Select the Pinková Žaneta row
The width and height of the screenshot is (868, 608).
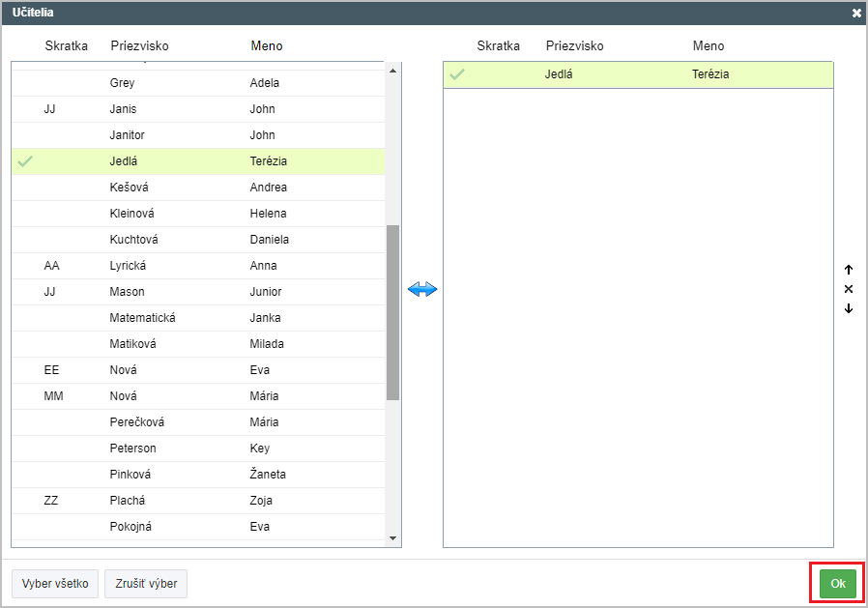[198, 475]
